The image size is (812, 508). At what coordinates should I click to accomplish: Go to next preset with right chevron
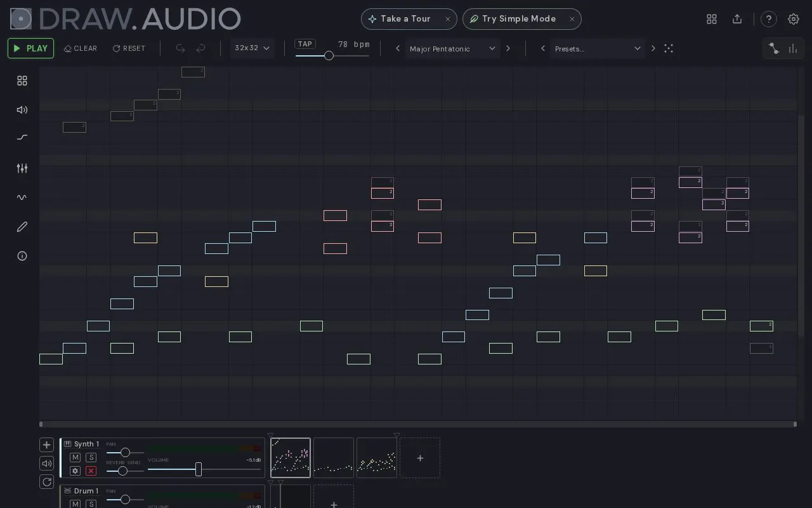(x=653, y=48)
